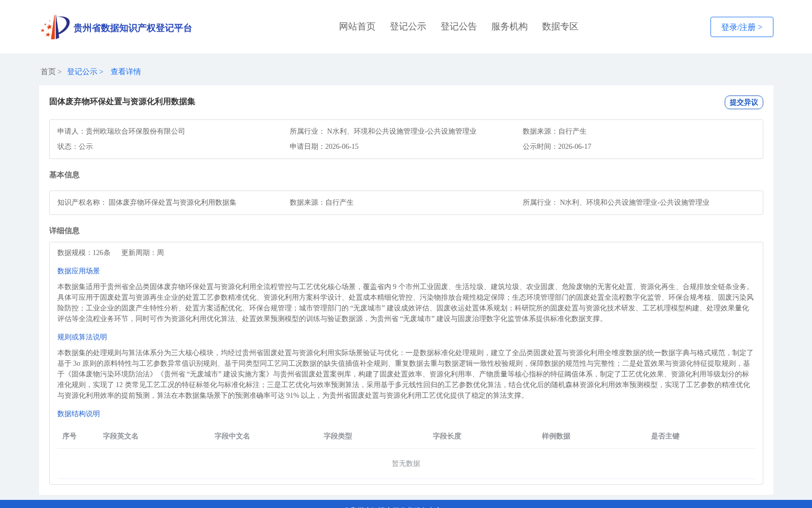
Task: Click the 登录/注册 button
Action: tap(742, 27)
